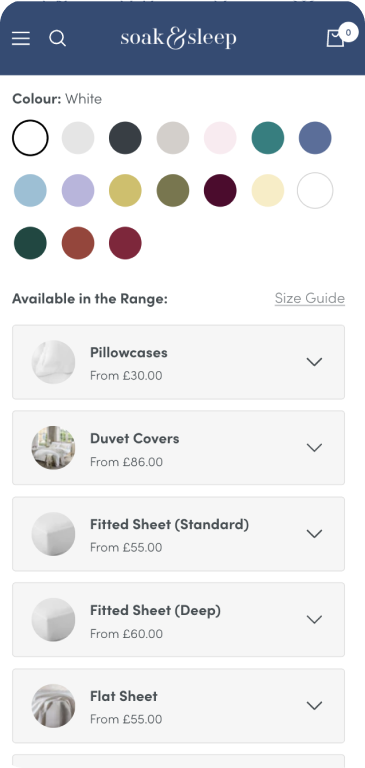Viewport: 365px width, 768px height.
Task: Open the shopping basket icon
Action: [336, 38]
